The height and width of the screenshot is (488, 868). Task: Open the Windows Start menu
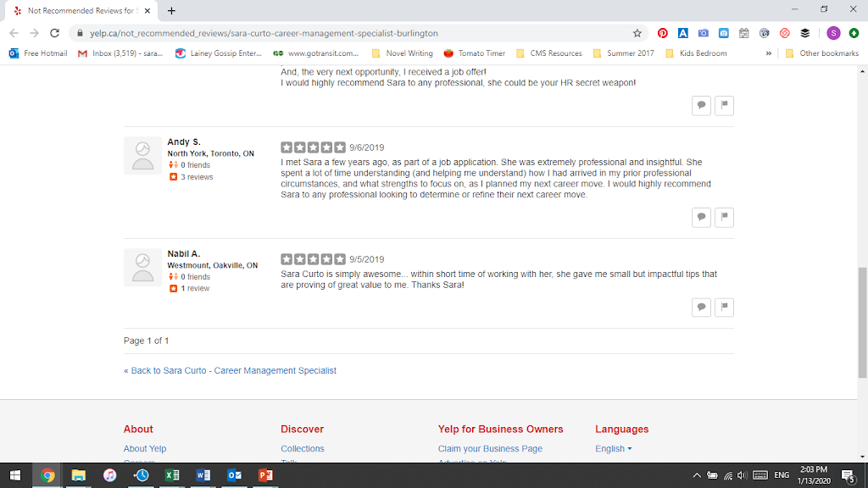tap(15, 475)
